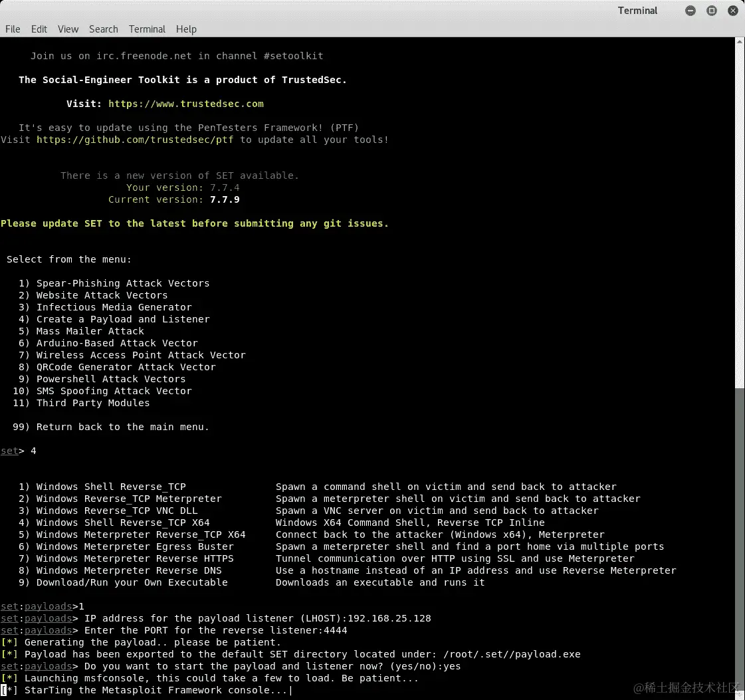Click 'Select from the menu:' heading
745x700 pixels.
(69, 259)
